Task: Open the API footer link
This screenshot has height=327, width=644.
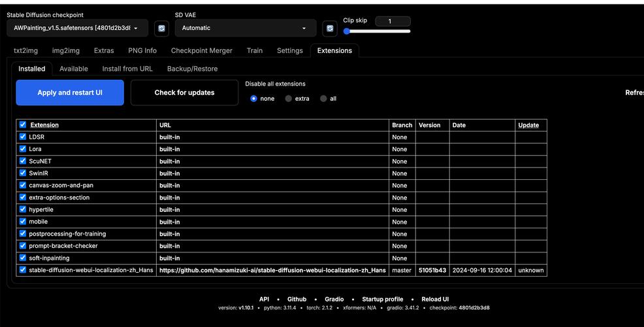Action: click(264, 299)
